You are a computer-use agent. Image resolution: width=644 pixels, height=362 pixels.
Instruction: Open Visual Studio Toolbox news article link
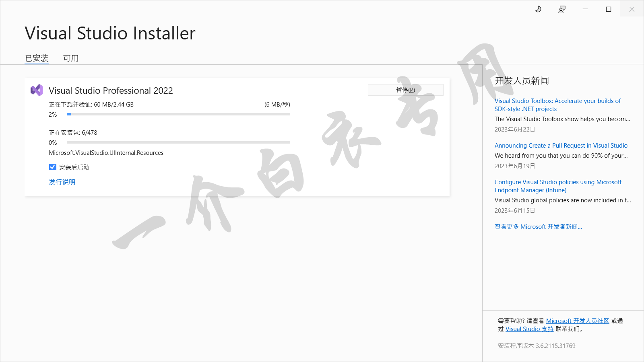(x=557, y=105)
